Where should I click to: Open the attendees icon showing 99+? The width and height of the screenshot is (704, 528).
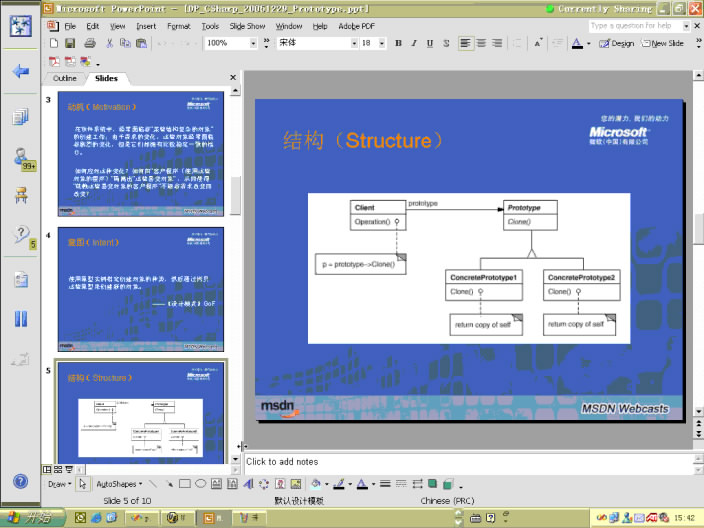click(21, 158)
